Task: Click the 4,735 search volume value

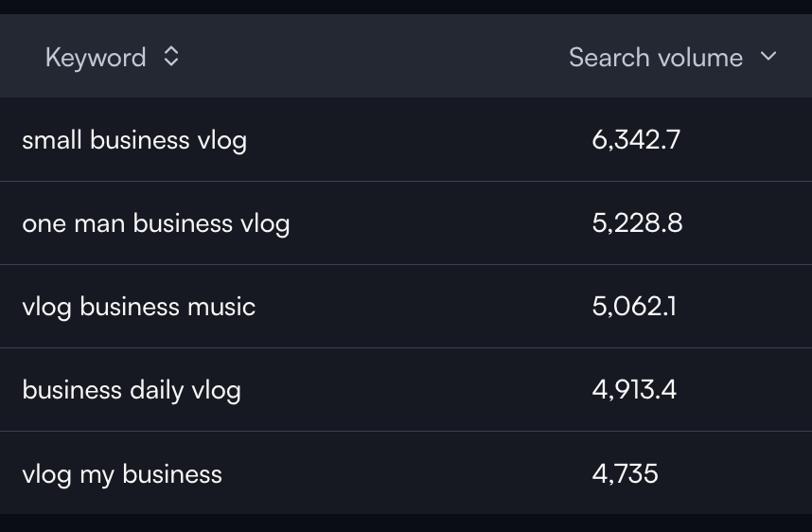Action: [625, 474]
